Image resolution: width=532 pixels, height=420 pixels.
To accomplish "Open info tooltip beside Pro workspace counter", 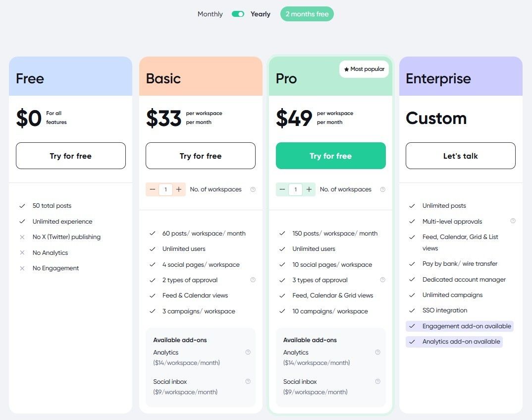I will click(x=382, y=189).
